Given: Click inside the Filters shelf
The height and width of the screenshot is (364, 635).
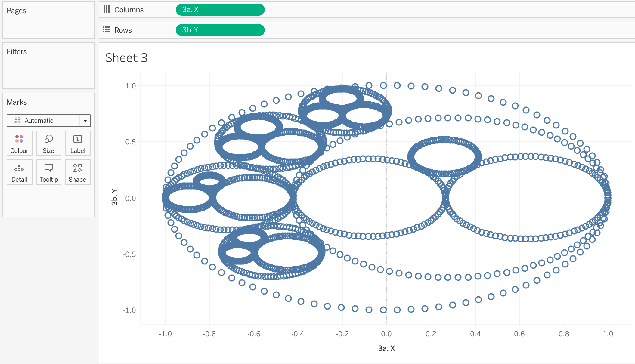Looking at the screenshot, I should (48, 69).
